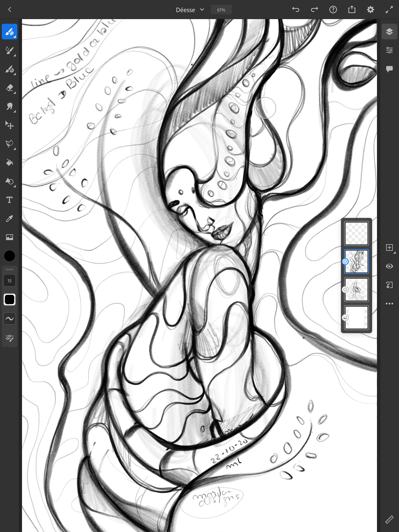
Task: Choose the Fill paint bucket tool
Action: [x=9, y=163]
